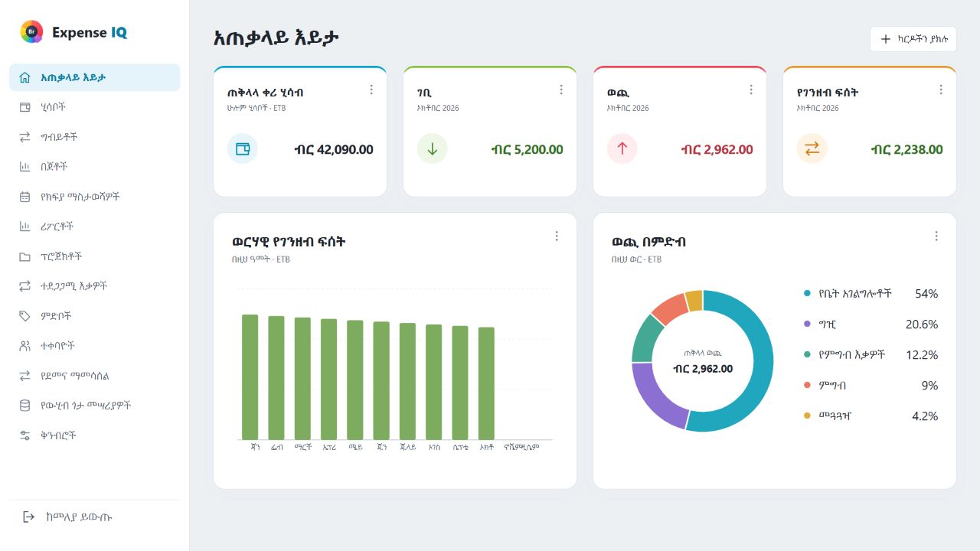Click purple ግዢ legend dot
The image size is (980, 551).
tap(807, 324)
